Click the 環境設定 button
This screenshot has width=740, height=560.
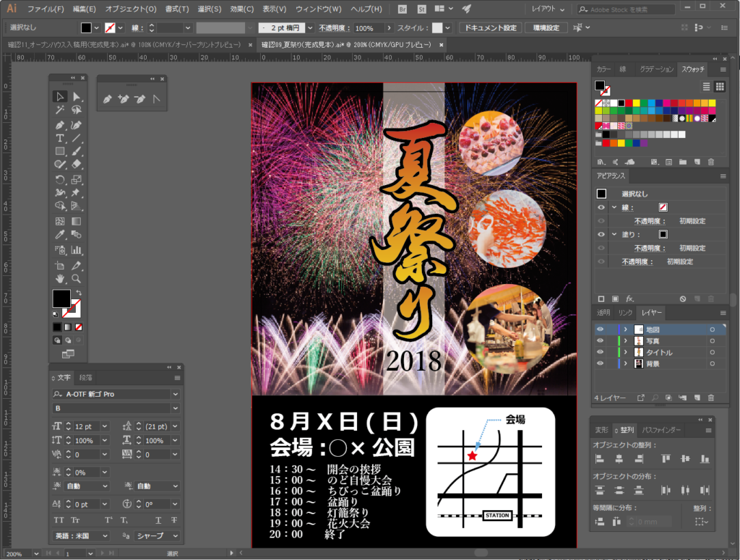[x=546, y=27]
